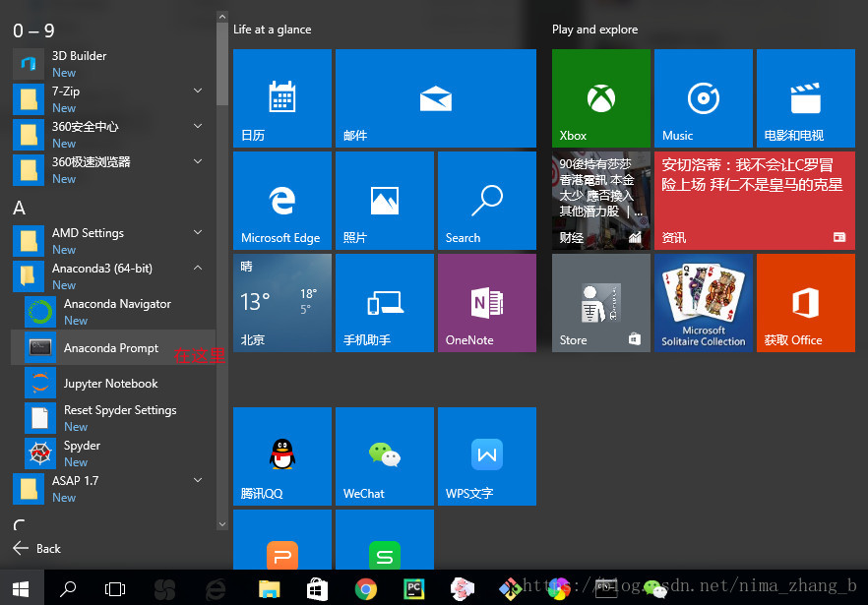This screenshot has width=868, height=605.
Task: Open the Search tile
Action: (x=487, y=201)
